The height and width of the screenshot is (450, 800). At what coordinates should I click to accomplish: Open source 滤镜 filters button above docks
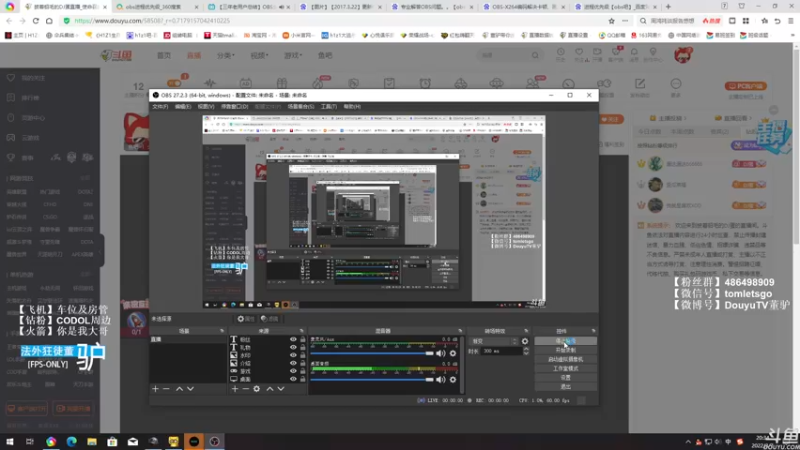(x=269, y=319)
